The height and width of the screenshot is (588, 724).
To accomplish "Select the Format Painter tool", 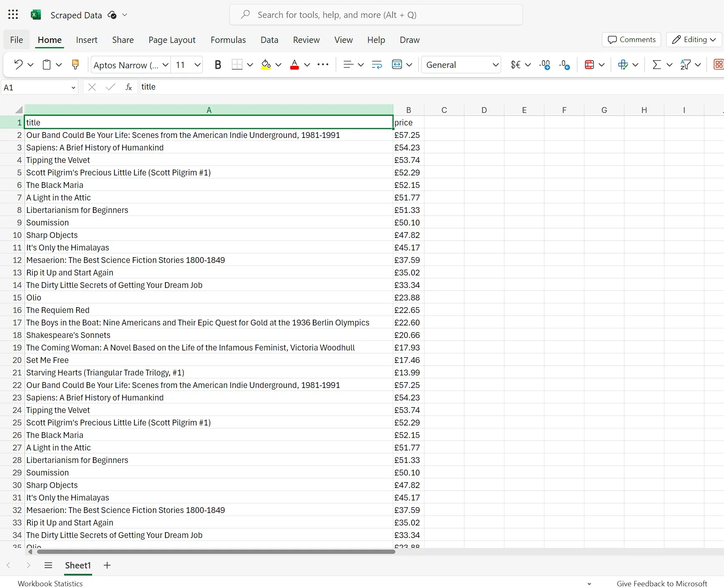I will pos(75,65).
